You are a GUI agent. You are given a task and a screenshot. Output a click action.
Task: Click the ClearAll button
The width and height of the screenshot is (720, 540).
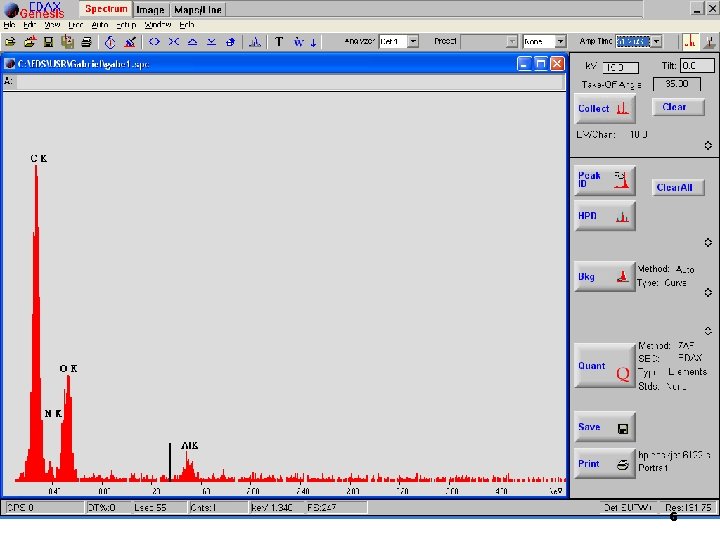pyautogui.click(x=678, y=187)
